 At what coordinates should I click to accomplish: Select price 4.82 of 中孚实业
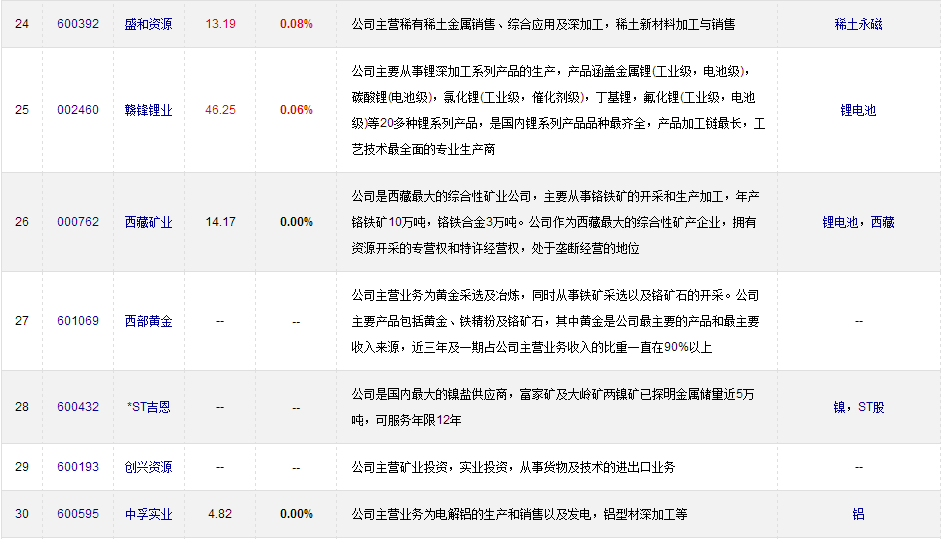(x=220, y=514)
